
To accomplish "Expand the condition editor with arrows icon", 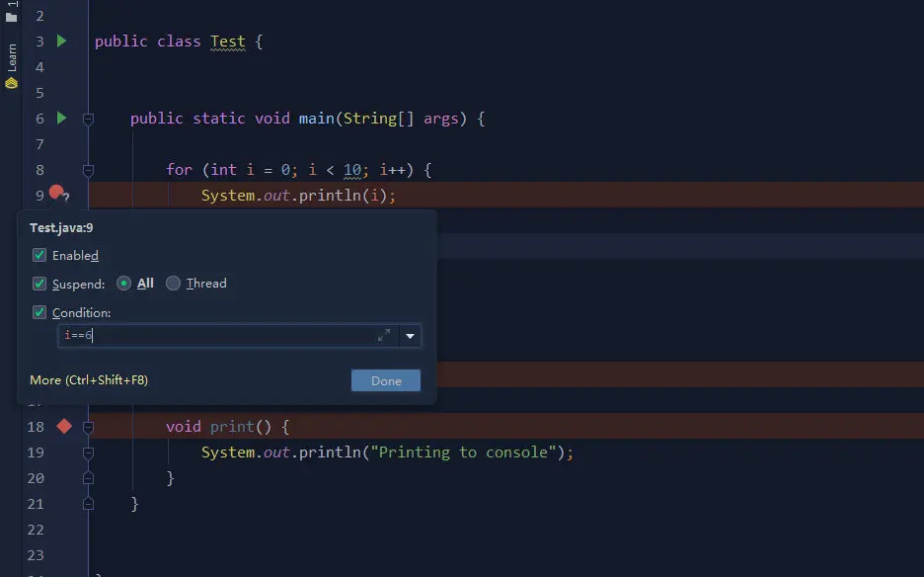I will [384, 335].
